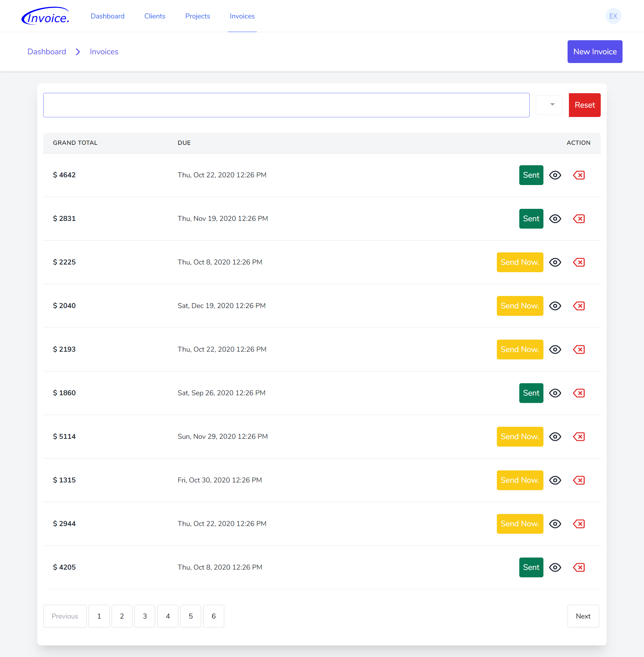Go to pagination page 3
This screenshot has height=657, width=644.
145,616
